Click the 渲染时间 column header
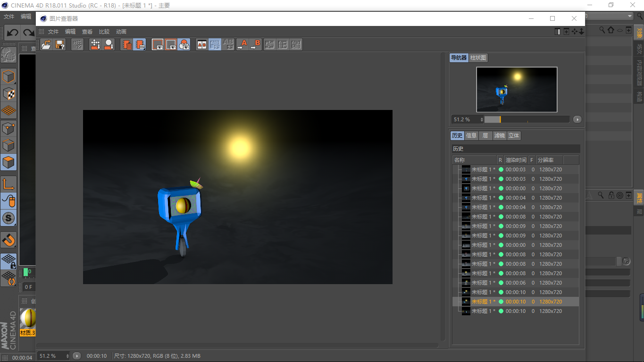644x362 pixels. tap(516, 160)
